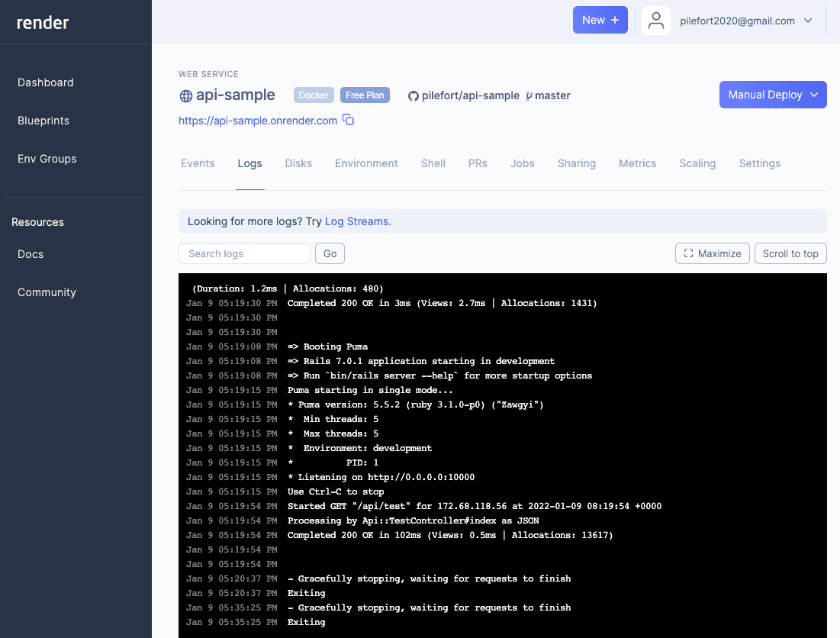
Task: Click the Search logs input field
Action: click(x=244, y=253)
